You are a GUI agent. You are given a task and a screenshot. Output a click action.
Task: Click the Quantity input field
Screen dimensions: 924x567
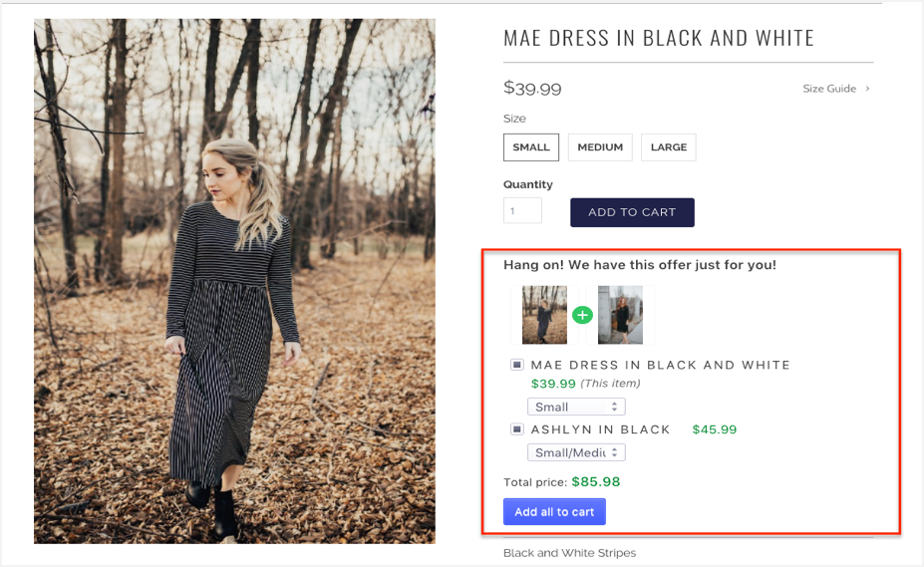[x=522, y=211]
